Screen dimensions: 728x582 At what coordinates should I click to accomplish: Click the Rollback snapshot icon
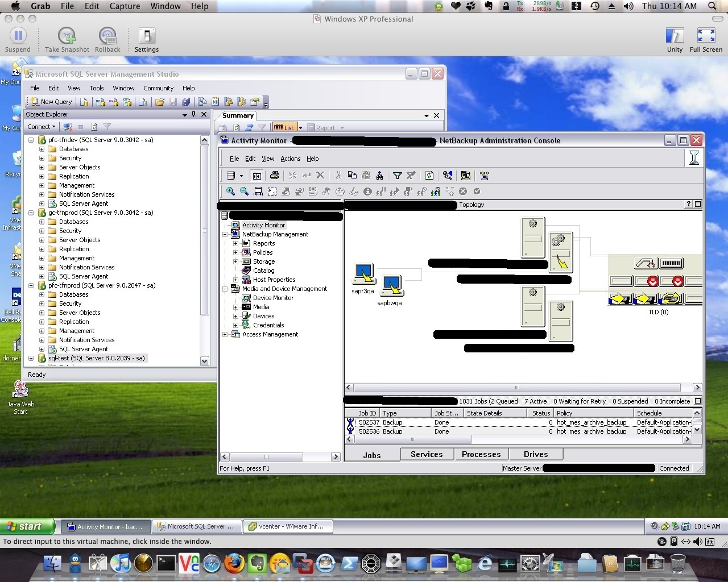click(x=107, y=36)
